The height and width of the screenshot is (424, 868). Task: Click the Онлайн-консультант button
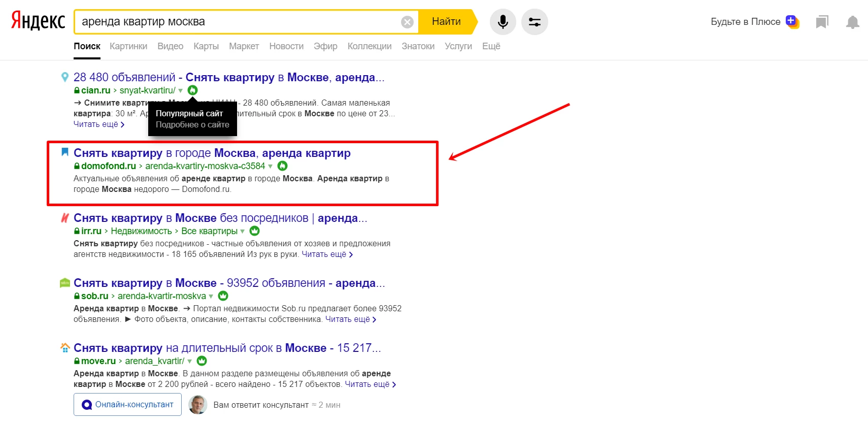pyautogui.click(x=127, y=405)
